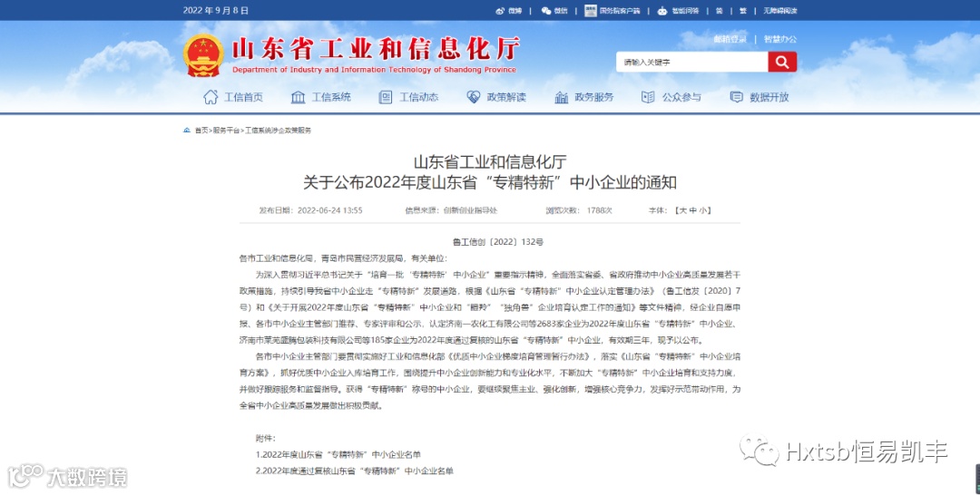
Task: Click the national emblem logo
Action: (x=204, y=55)
